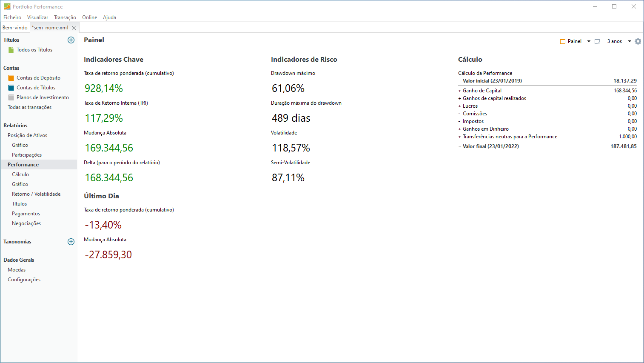644x363 pixels.
Task: Open Posição de Ativos report
Action: [x=27, y=135]
